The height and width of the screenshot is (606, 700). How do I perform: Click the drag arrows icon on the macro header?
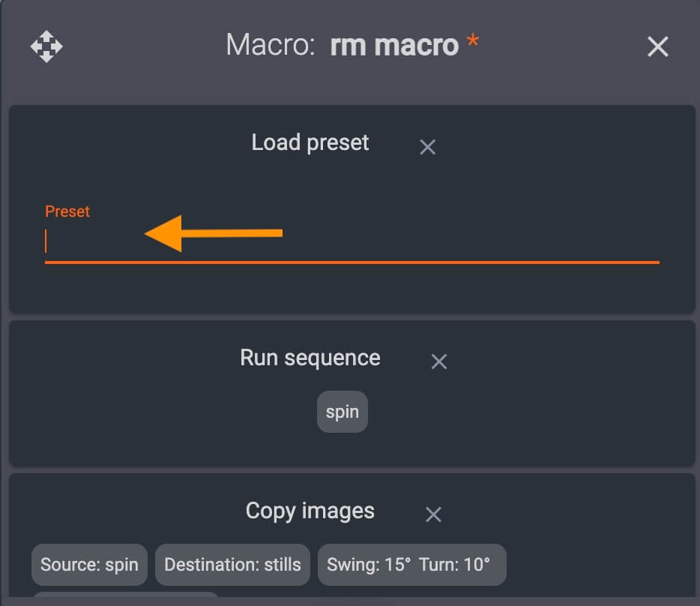point(46,46)
